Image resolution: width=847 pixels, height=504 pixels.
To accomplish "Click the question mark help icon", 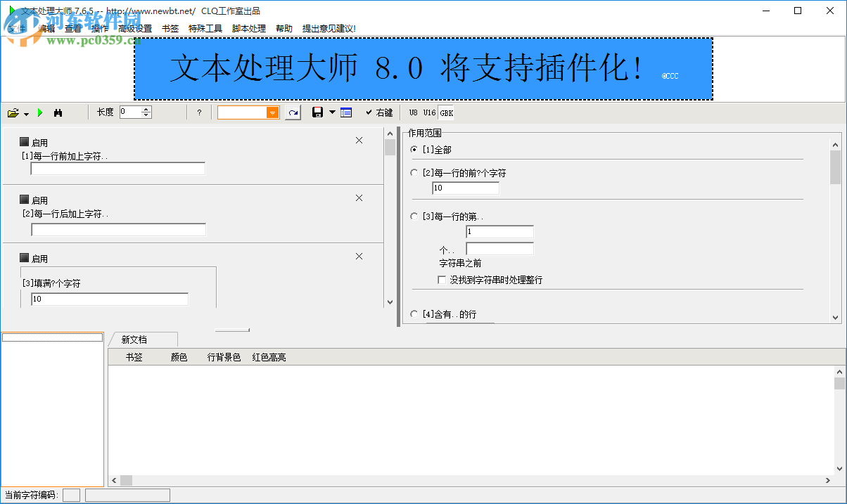I will pos(199,112).
